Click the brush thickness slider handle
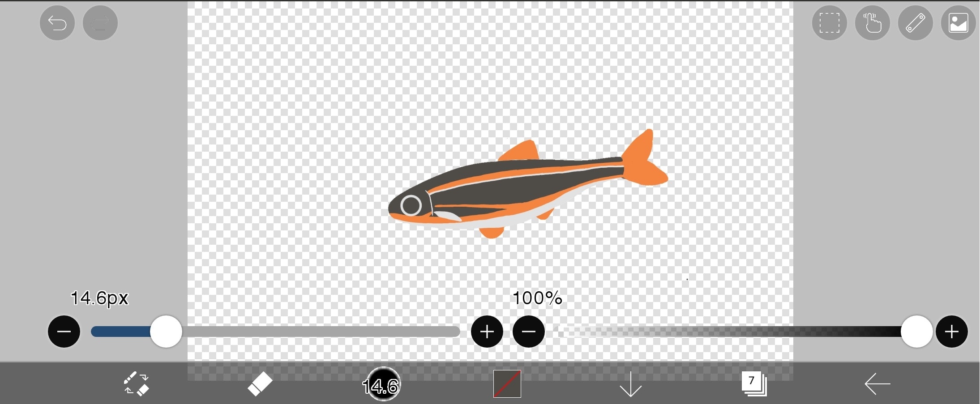980x404 pixels. point(166,332)
